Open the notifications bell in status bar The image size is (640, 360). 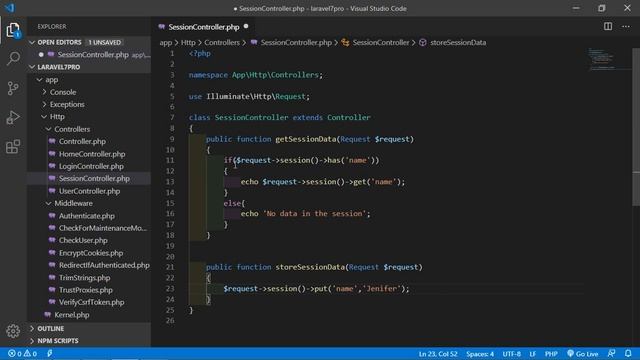pyautogui.click(x=628, y=353)
